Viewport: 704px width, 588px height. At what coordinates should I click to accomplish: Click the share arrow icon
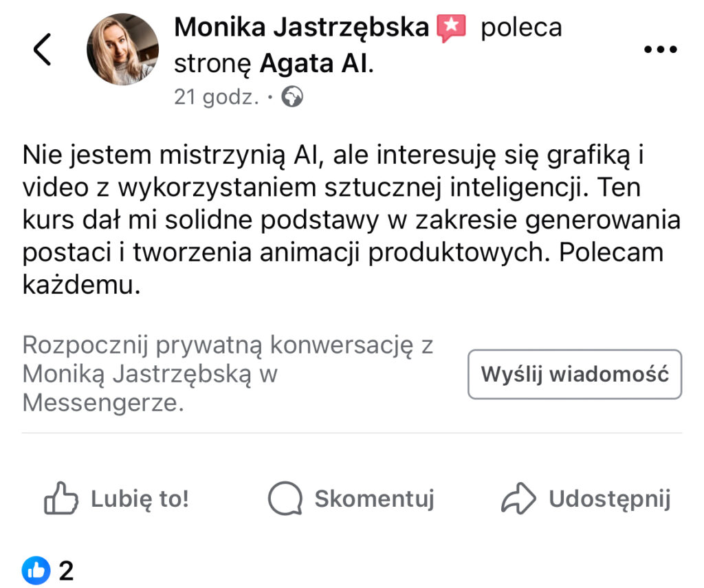[x=518, y=499]
